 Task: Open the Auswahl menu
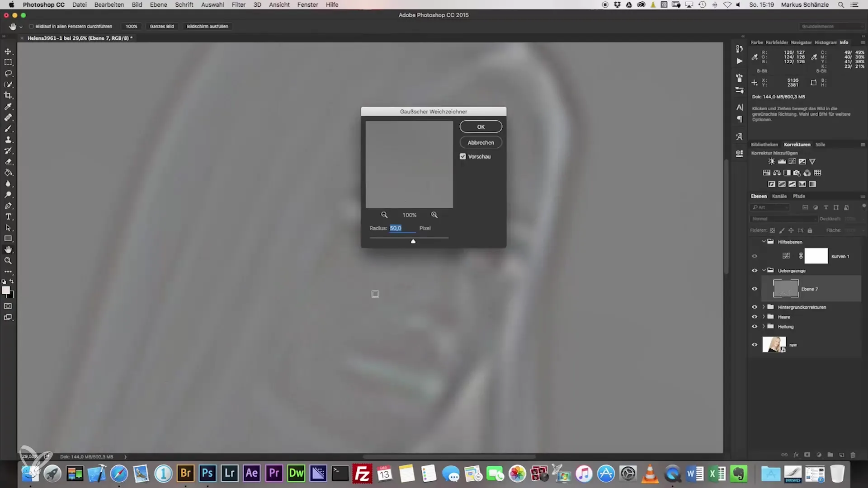click(x=212, y=5)
